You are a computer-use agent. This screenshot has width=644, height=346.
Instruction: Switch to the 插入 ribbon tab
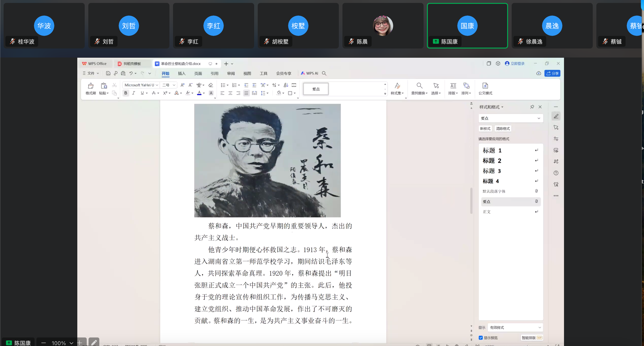tap(182, 73)
